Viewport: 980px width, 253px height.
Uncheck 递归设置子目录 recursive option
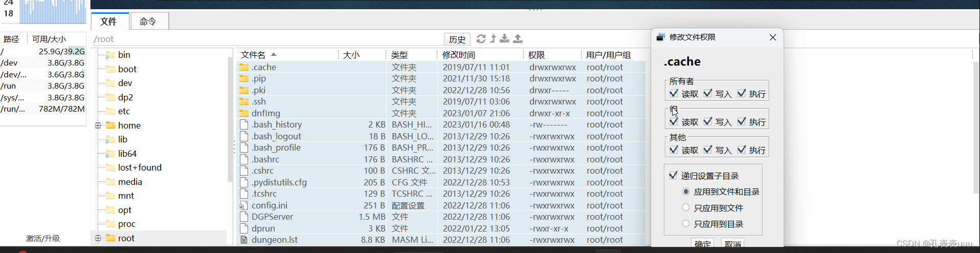(x=673, y=175)
